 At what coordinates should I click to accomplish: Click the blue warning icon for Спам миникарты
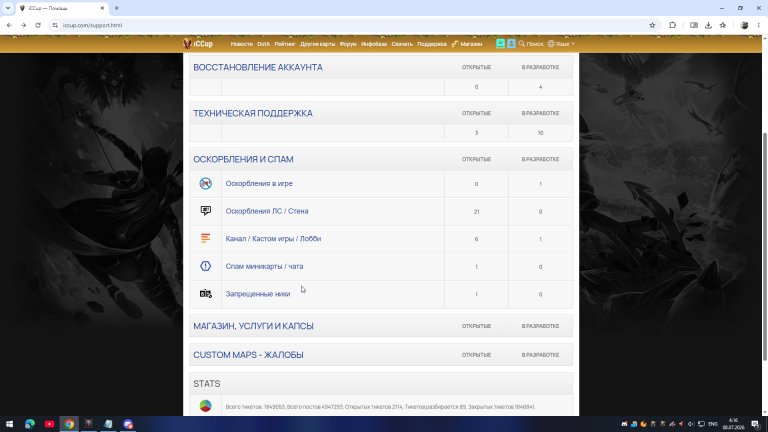pyautogui.click(x=206, y=266)
